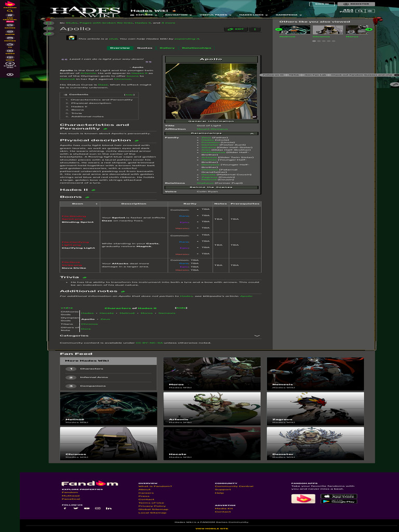Switch to the Gallery tab
Viewport: 399px width, 532px height.
(x=167, y=48)
